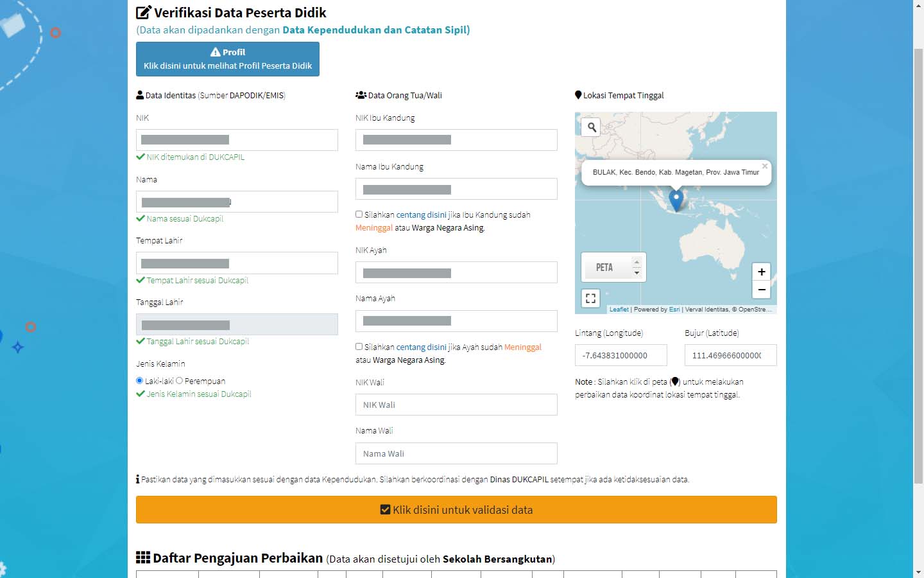Toggle fullscreen map view icon
The image size is (924, 578).
tap(590, 298)
